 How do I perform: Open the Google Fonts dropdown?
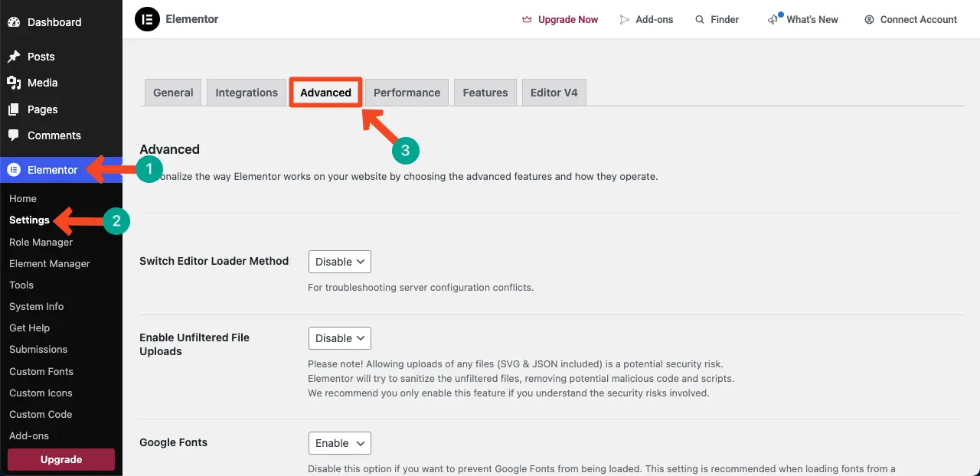[x=340, y=443]
